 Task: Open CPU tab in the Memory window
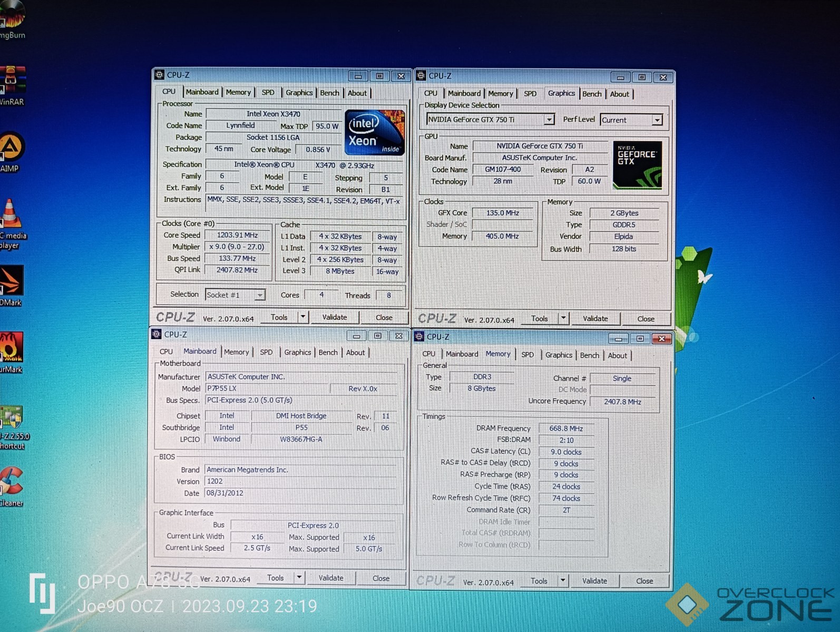(429, 354)
